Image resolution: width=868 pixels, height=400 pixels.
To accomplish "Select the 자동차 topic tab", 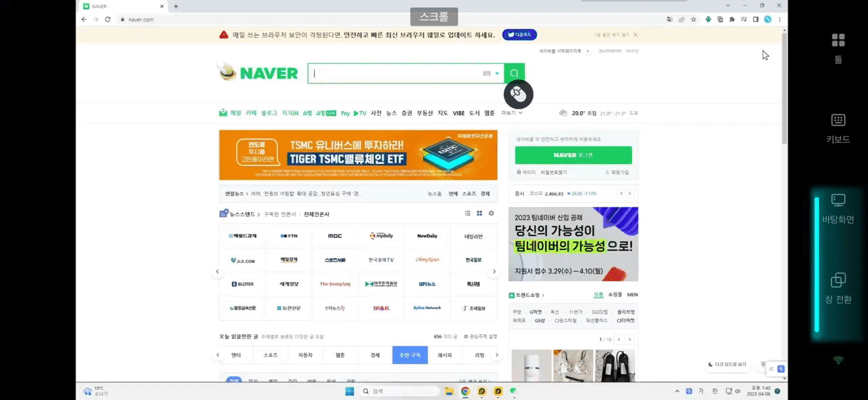I will 305,355.
